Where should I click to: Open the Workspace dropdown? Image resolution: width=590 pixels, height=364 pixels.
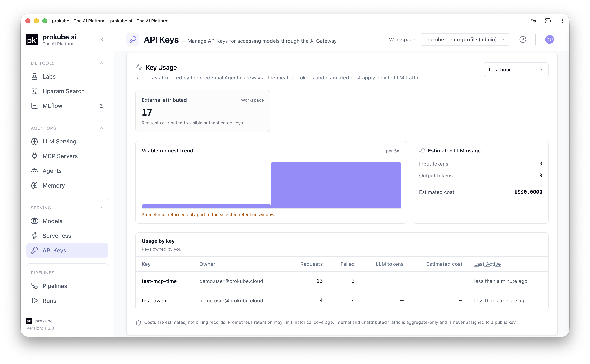click(x=465, y=39)
